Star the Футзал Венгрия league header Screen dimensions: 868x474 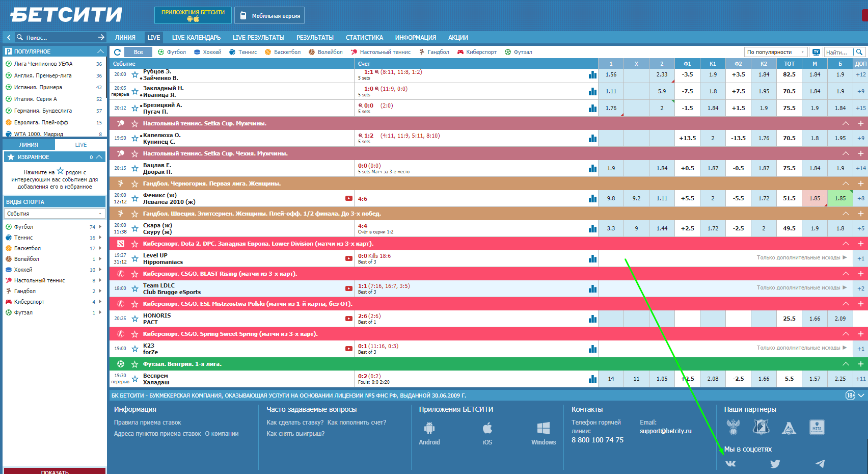(x=134, y=364)
